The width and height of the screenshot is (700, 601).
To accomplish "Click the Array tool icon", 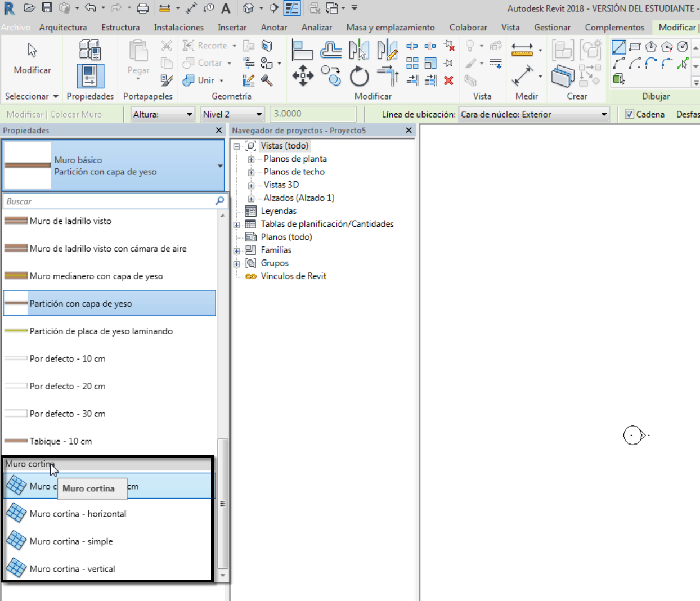I will point(412,63).
